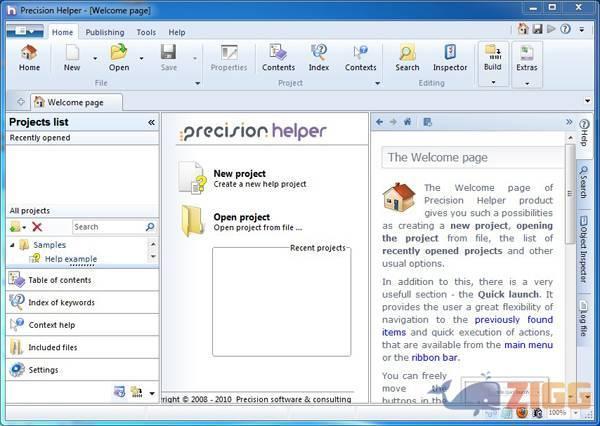Expand the File group launcher arrow
The width and height of the screenshot is (600, 426).
(197, 83)
